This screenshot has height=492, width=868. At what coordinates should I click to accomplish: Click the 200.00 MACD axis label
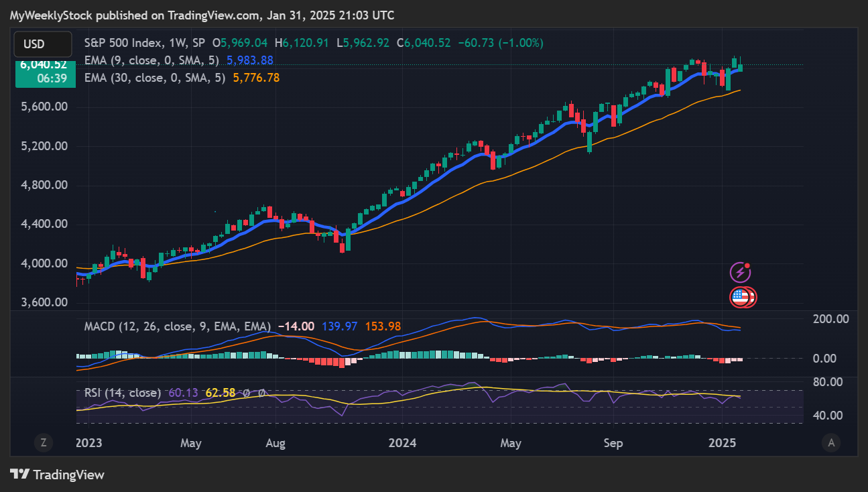(832, 319)
